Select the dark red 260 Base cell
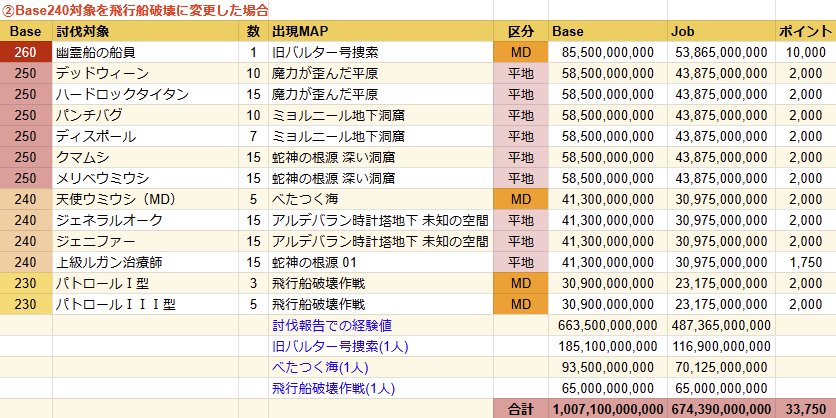The height and width of the screenshot is (418, 836). 26,52
